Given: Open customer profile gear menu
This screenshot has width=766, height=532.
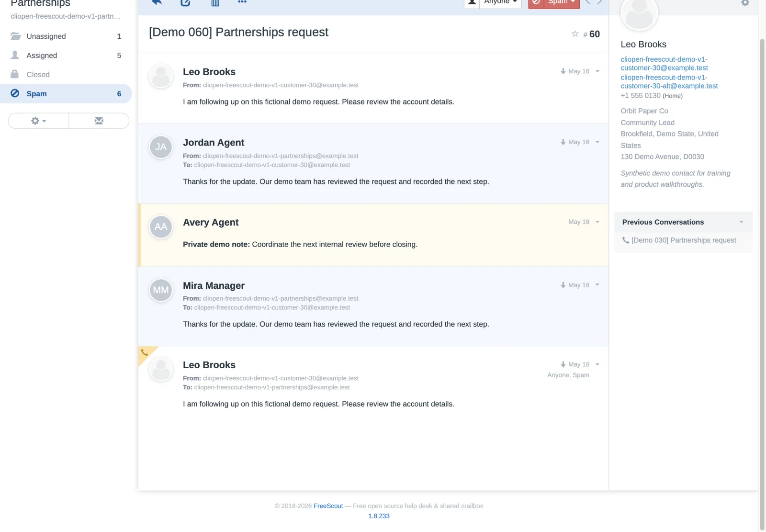Looking at the screenshot, I should pyautogui.click(x=745, y=2).
